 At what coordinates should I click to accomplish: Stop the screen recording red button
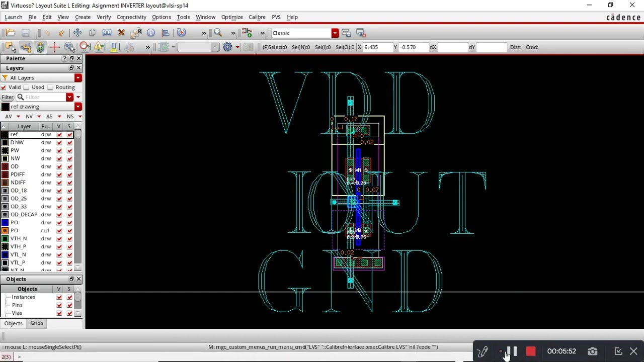[531, 351]
